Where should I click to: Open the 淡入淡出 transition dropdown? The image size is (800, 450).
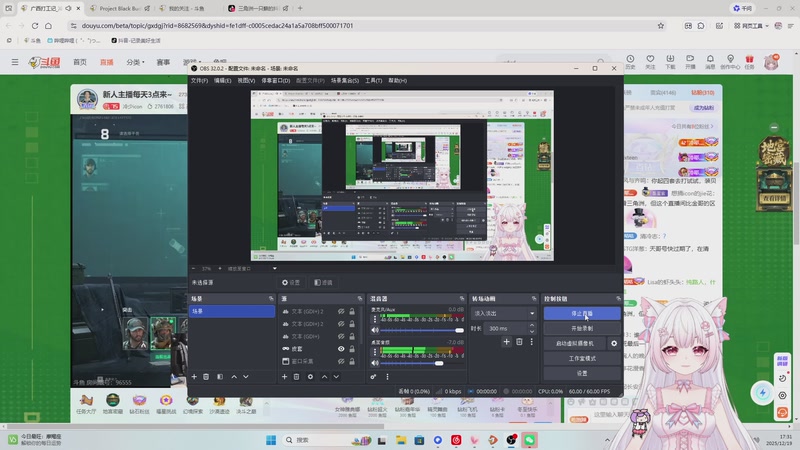tap(504, 313)
